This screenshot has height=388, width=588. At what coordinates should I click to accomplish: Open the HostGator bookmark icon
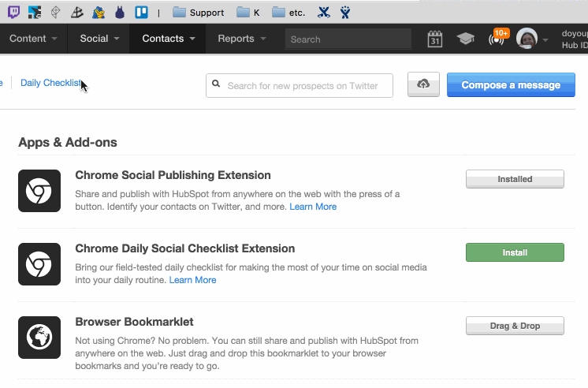(99, 13)
